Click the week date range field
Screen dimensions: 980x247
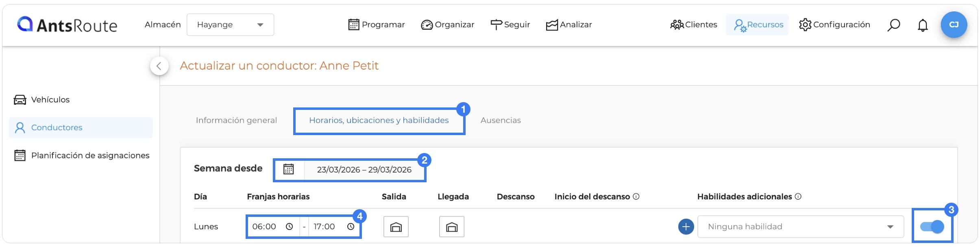(x=364, y=170)
